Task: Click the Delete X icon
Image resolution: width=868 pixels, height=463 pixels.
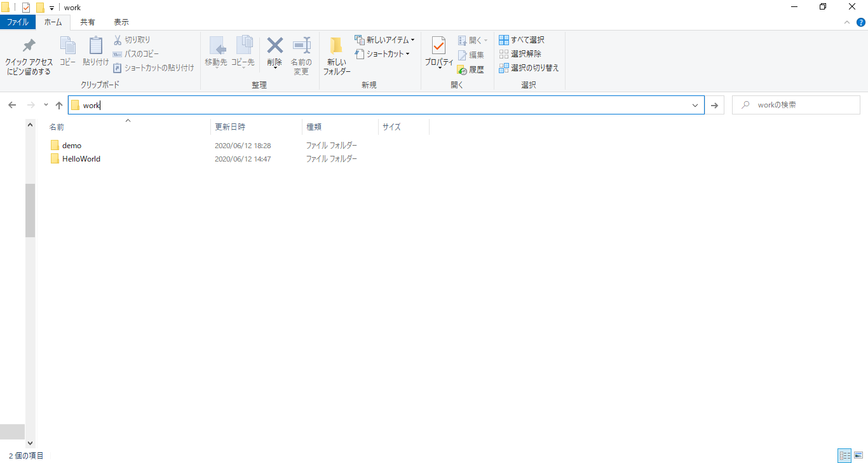Action: coord(275,46)
